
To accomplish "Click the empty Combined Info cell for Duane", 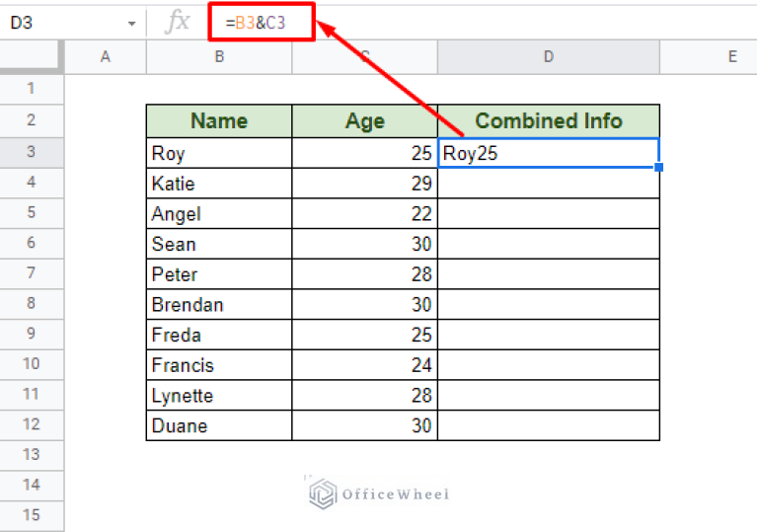I will pos(548,425).
